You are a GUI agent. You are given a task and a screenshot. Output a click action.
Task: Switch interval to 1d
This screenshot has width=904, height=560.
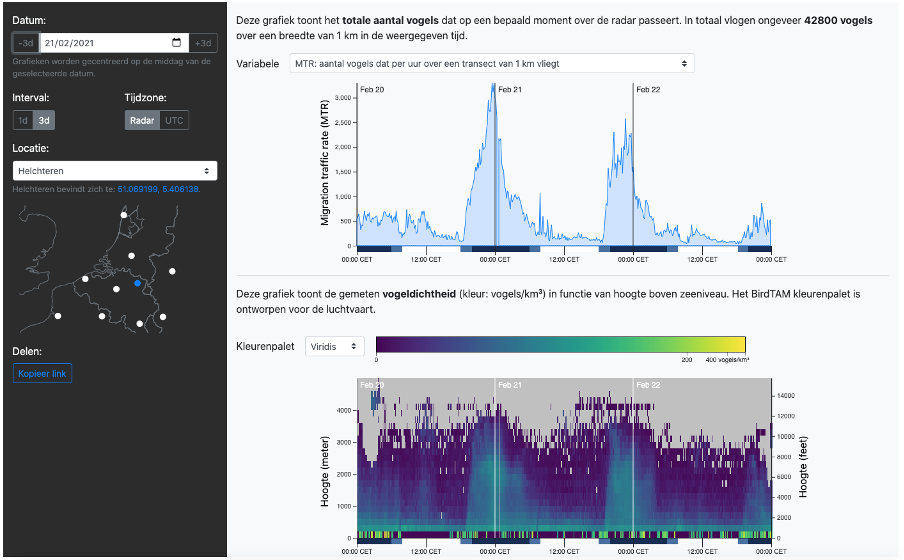pyautogui.click(x=23, y=120)
